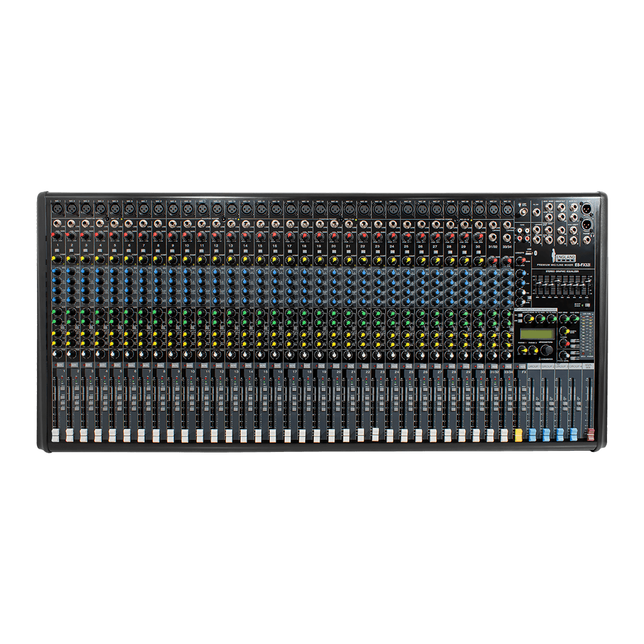The image size is (644, 644).
Task: Click the large FX program selector knob
Action: pyautogui.click(x=547, y=350)
